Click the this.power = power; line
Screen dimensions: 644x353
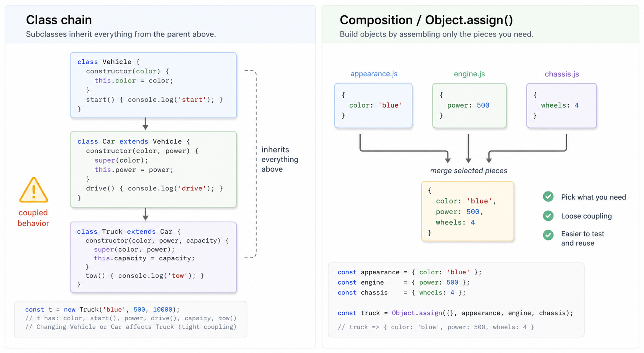(x=134, y=170)
